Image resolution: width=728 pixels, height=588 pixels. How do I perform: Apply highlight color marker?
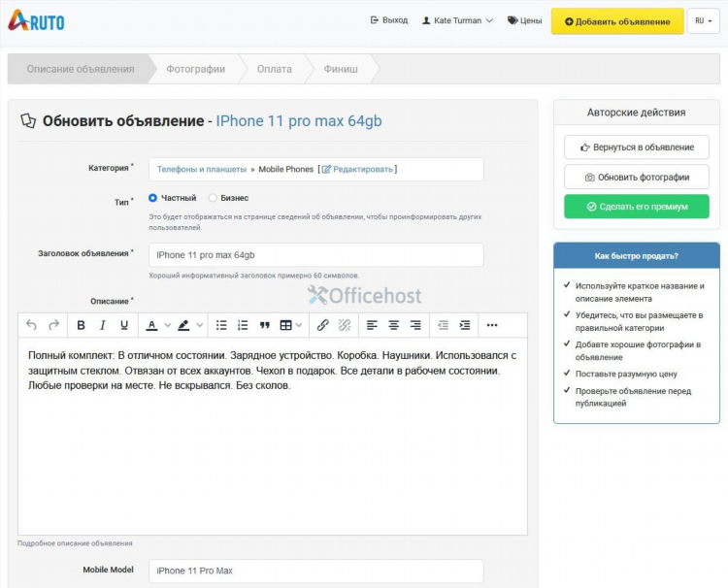[183, 325]
